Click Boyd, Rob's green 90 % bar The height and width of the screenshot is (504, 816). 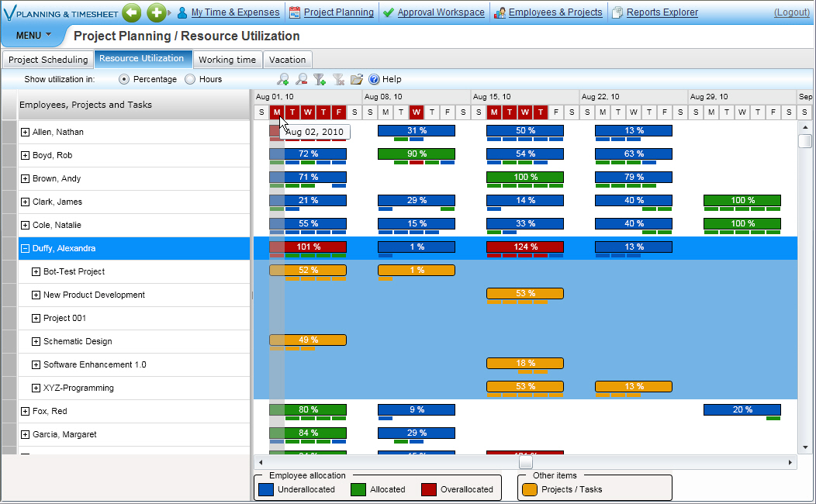pos(417,154)
